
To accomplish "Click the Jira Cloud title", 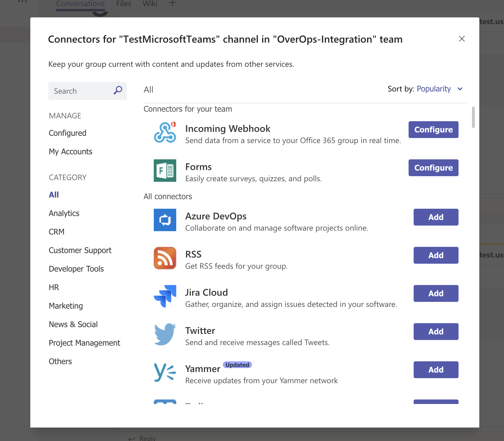I will (207, 292).
